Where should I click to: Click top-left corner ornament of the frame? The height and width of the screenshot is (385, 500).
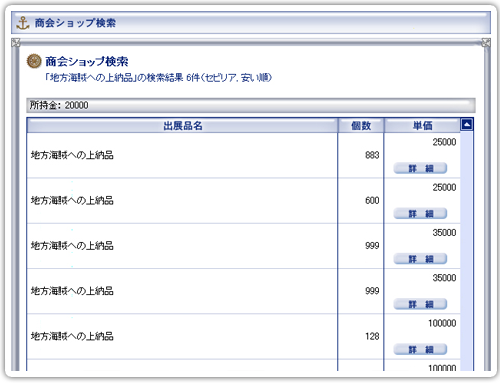(x=15, y=43)
